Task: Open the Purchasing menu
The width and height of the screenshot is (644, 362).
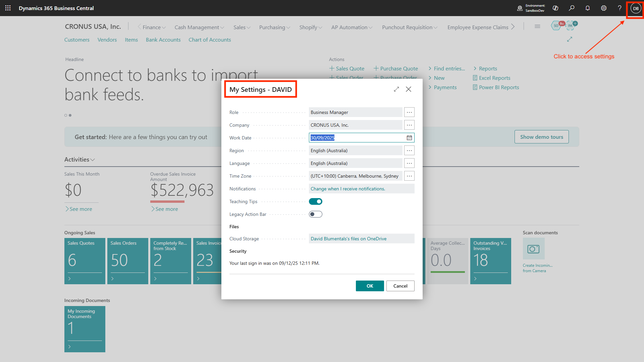Action: tap(274, 27)
